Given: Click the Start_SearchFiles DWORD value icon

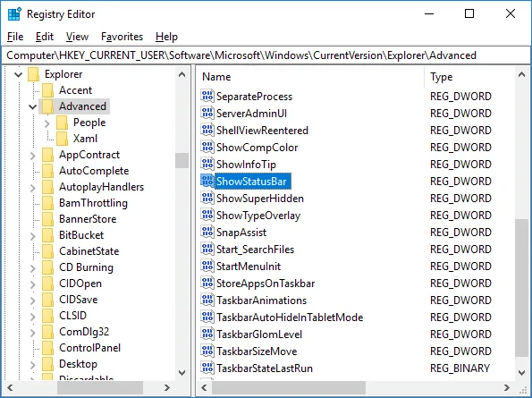Looking at the screenshot, I should pos(207,249).
